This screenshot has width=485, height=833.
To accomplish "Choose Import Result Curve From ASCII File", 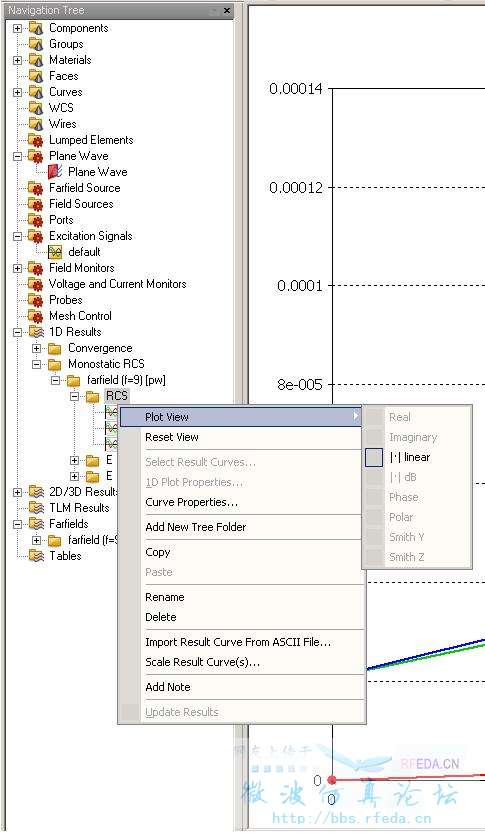I will coord(238,642).
